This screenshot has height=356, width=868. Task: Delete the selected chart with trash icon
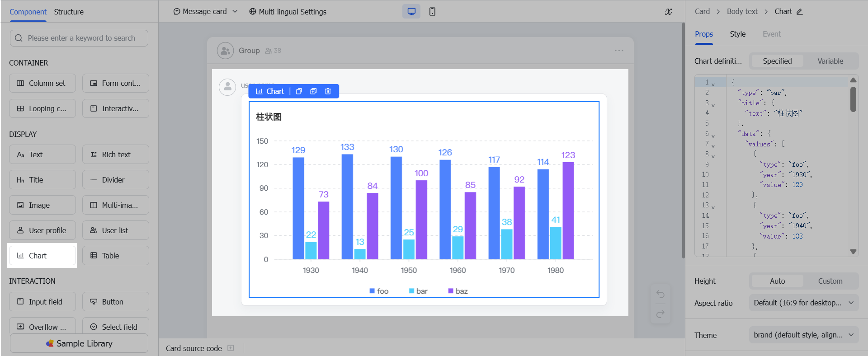[x=328, y=91]
